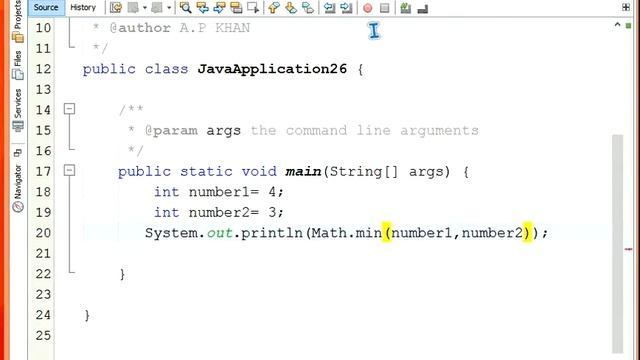Open dropdown arrow beside first grayed navigation icon
Screen dimensions: 640x360
pyautogui.click(x=144, y=8)
